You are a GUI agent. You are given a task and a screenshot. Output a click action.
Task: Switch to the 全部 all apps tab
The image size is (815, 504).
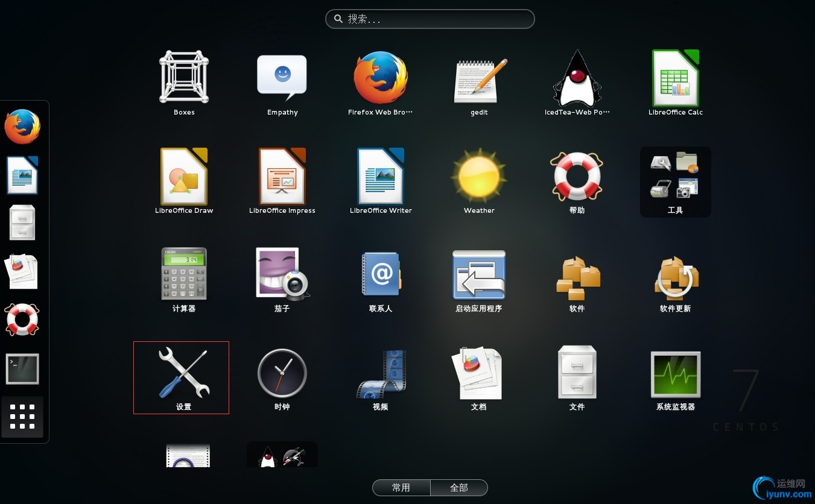(459, 488)
